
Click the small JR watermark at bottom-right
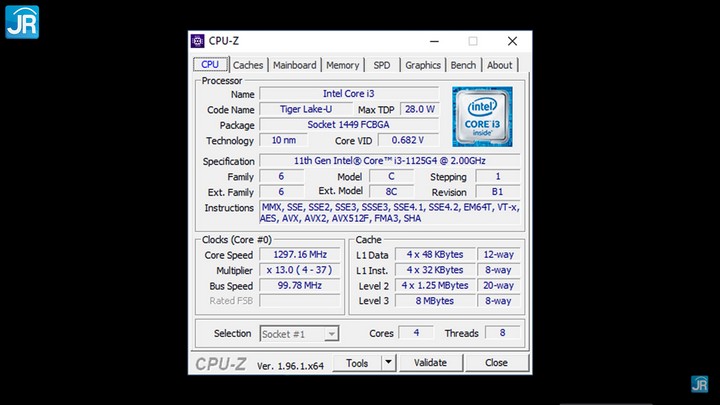tap(700, 384)
